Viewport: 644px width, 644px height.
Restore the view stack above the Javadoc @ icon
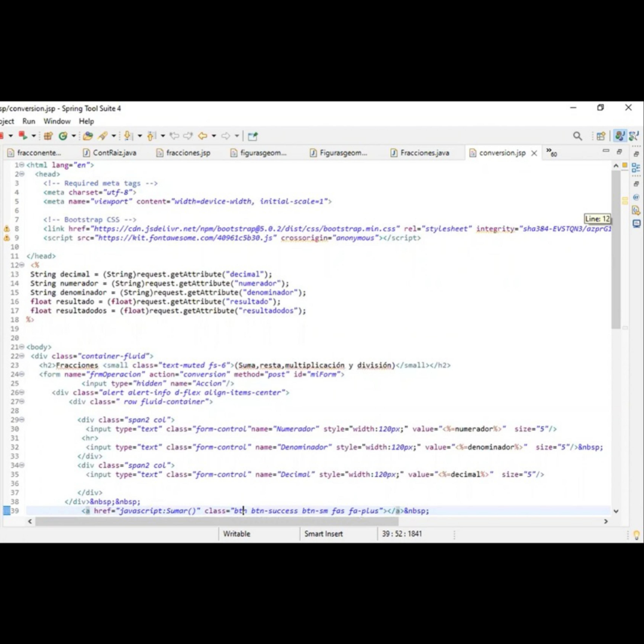pos(636,184)
